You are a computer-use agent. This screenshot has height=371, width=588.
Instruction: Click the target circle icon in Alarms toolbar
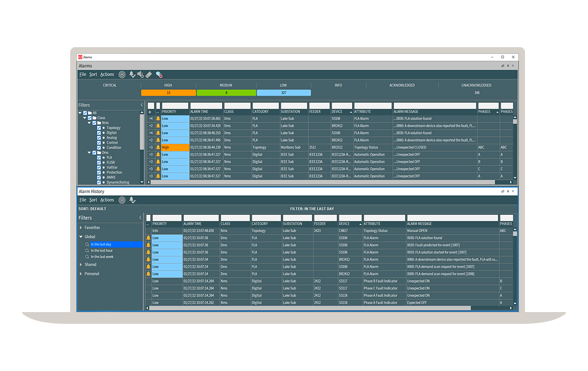(x=122, y=75)
